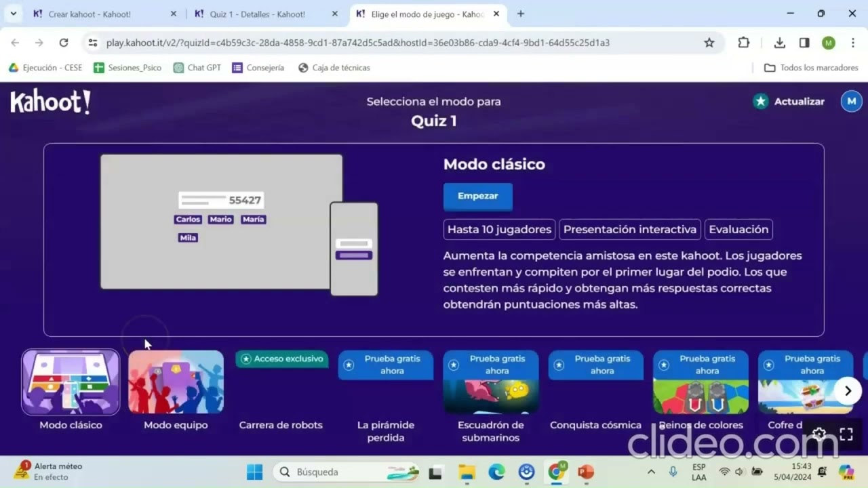Click the Modo clásico heading
The width and height of the screenshot is (868, 488).
tap(494, 164)
